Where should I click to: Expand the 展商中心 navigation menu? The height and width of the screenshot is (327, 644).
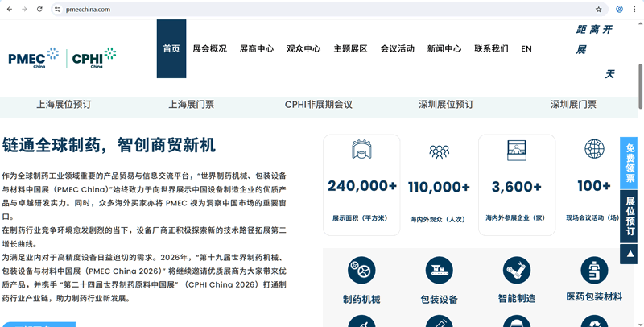256,48
